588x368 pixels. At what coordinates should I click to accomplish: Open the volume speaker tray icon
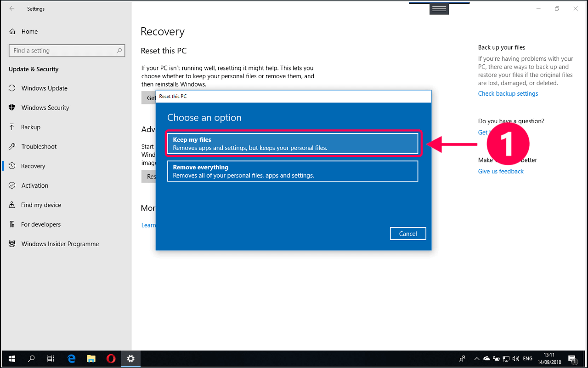pos(515,359)
